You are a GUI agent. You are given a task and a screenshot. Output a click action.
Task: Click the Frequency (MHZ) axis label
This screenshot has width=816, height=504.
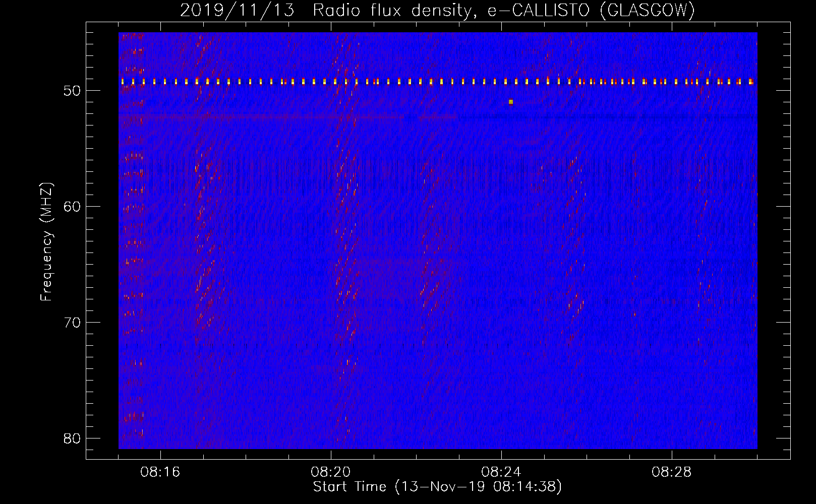point(46,242)
